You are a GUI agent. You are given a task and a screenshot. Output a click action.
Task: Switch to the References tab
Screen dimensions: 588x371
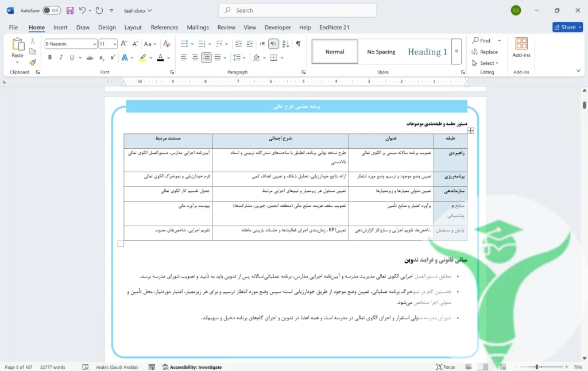click(164, 28)
